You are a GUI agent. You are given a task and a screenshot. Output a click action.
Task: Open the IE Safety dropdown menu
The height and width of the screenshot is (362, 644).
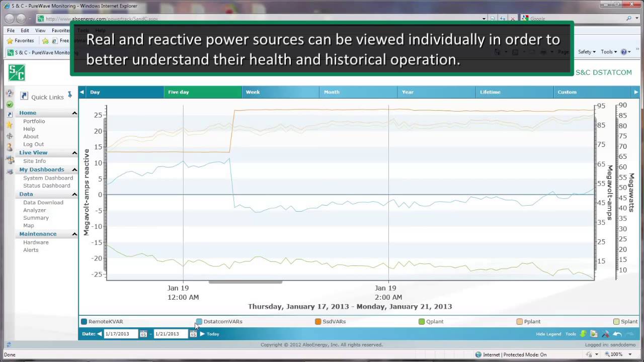click(x=587, y=52)
